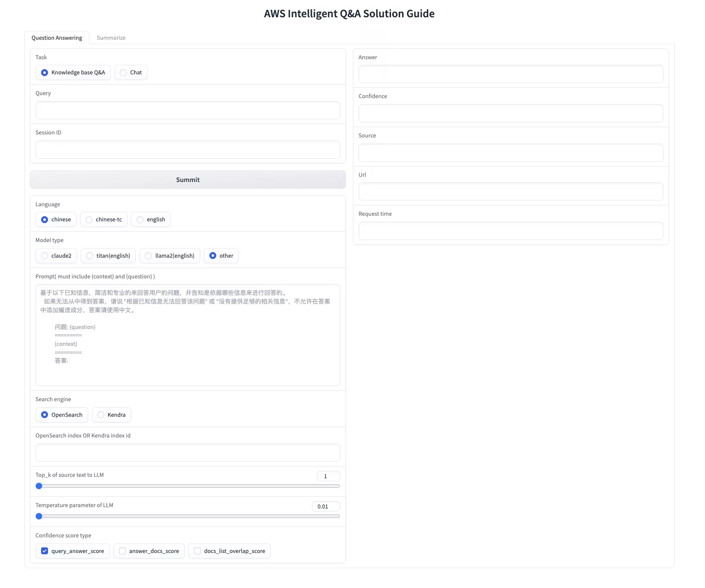705x588 pixels.
Task: Click the Top_k number box showing 1
Action: point(329,476)
